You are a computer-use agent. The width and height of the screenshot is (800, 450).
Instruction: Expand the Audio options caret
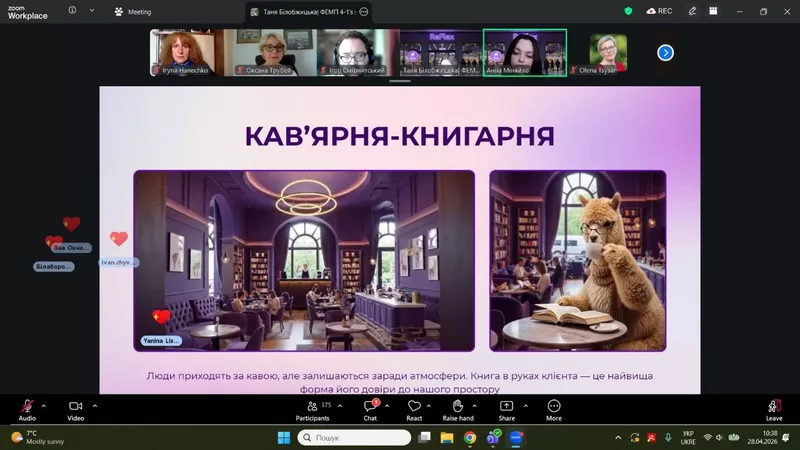(x=43, y=406)
